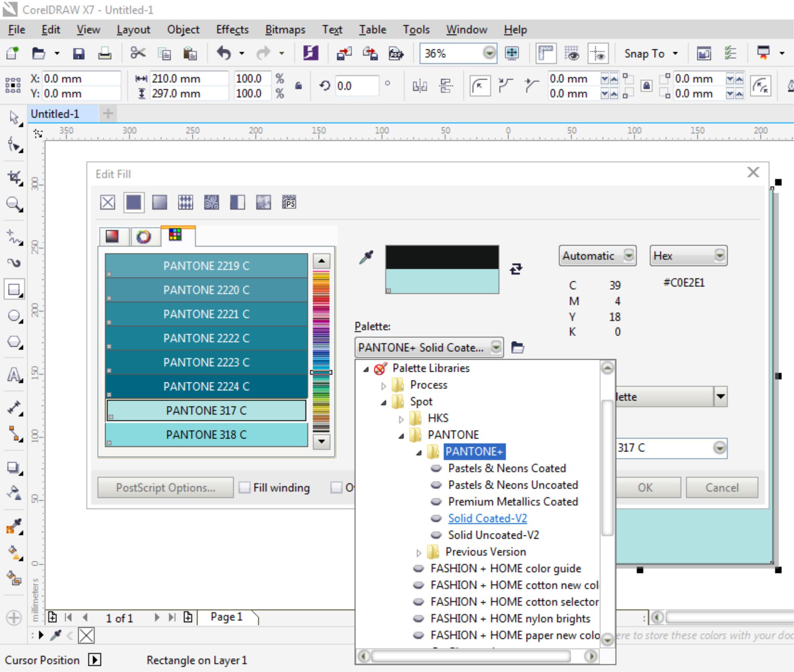Select Solid Coated-V2 palette link
The height and width of the screenshot is (672, 794).
(487, 518)
